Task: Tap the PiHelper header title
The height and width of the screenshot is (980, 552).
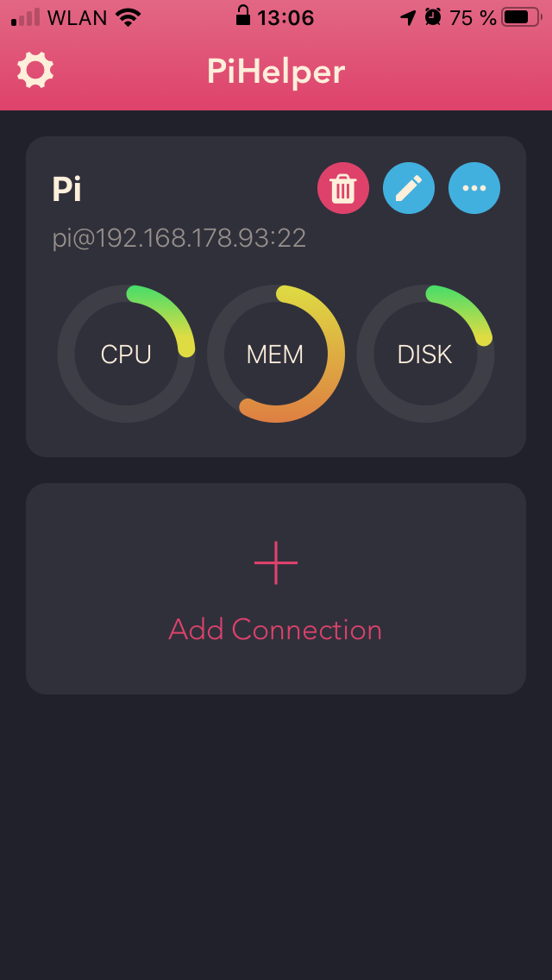Action: 276,72
